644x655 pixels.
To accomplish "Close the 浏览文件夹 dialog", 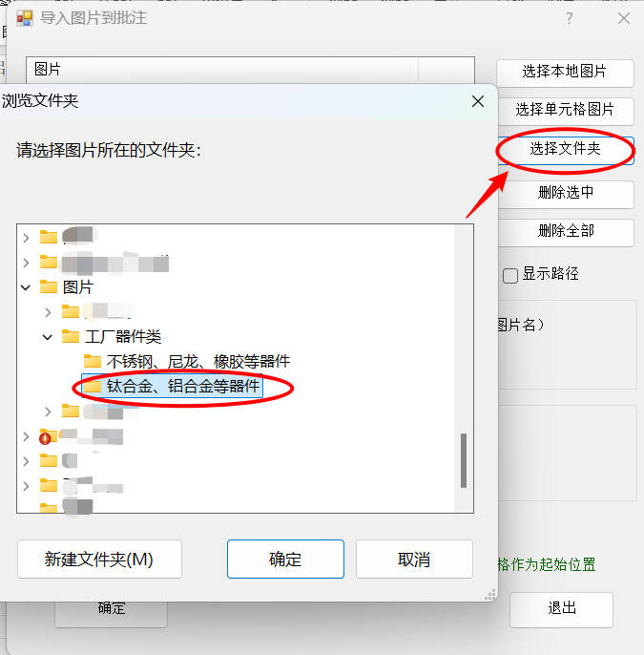I will 478,101.
